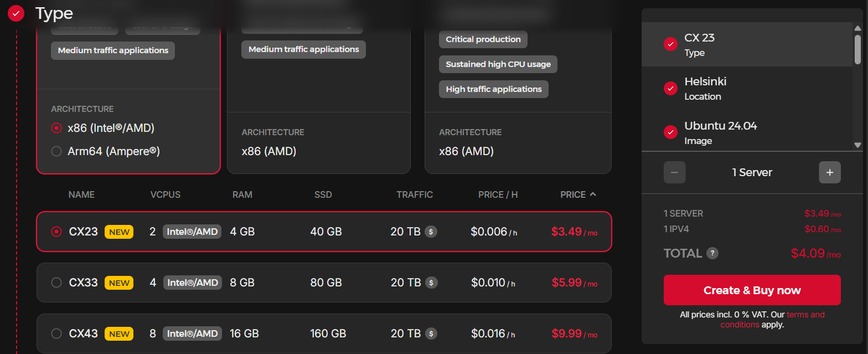This screenshot has height=354, width=868.
Task: Click the NEW badge on CX33 row
Action: coord(119,283)
